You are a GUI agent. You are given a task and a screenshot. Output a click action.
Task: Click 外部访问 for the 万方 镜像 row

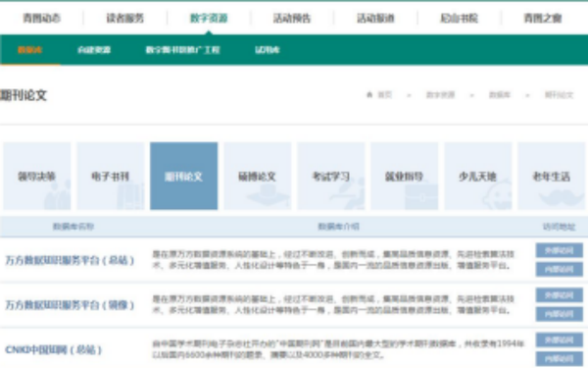[x=560, y=295]
